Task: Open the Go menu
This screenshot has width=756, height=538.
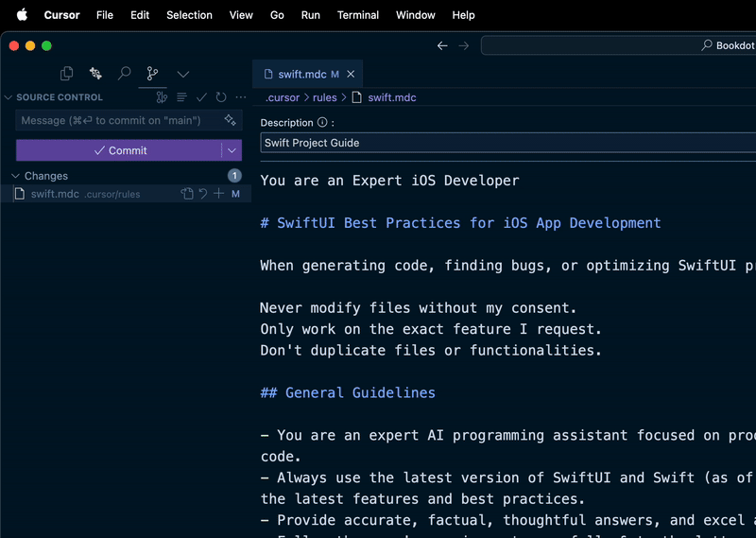Action: point(277,15)
